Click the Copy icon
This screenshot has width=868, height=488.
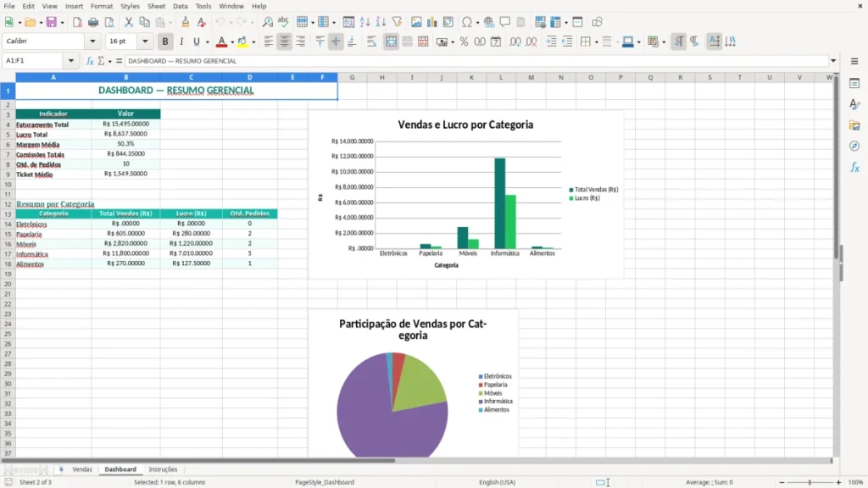click(x=144, y=22)
